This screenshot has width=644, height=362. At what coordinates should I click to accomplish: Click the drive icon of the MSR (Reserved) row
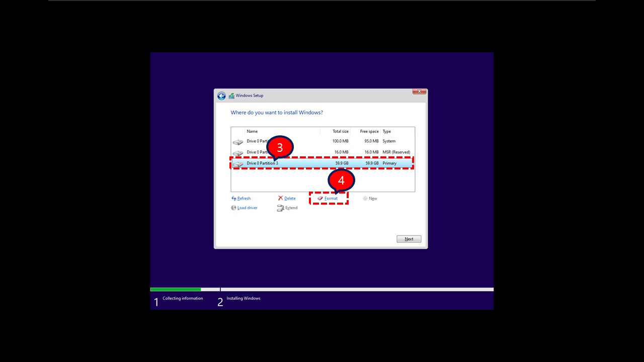point(238,153)
